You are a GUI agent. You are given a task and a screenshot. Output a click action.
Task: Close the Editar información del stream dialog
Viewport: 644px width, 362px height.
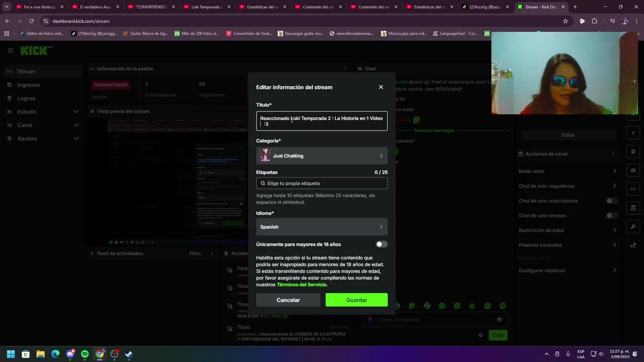[x=381, y=87]
